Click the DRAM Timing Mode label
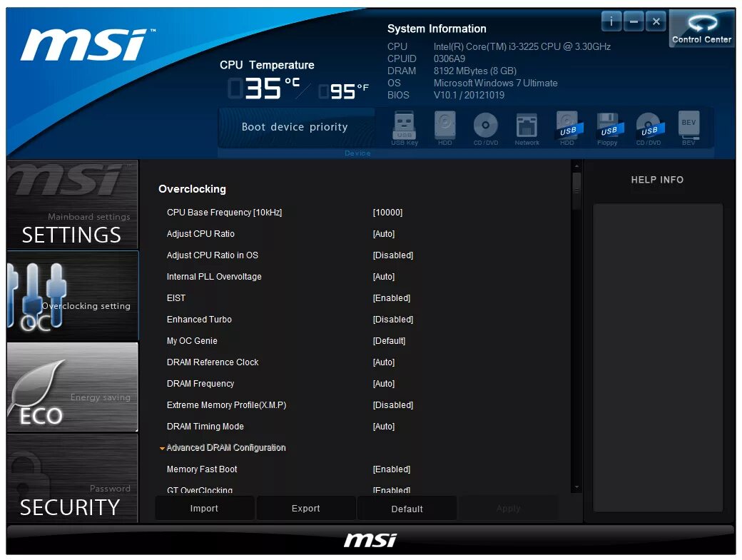 click(x=205, y=426)
